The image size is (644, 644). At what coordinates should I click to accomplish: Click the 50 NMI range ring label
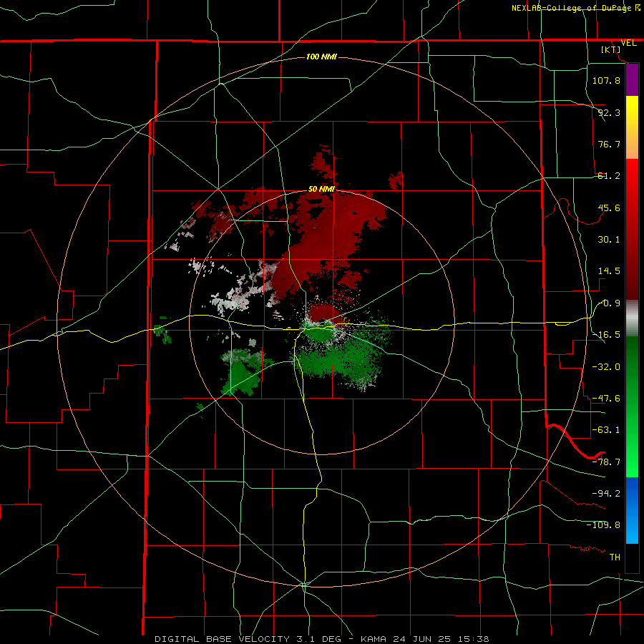pyautogui.click(x=321, y=190)
